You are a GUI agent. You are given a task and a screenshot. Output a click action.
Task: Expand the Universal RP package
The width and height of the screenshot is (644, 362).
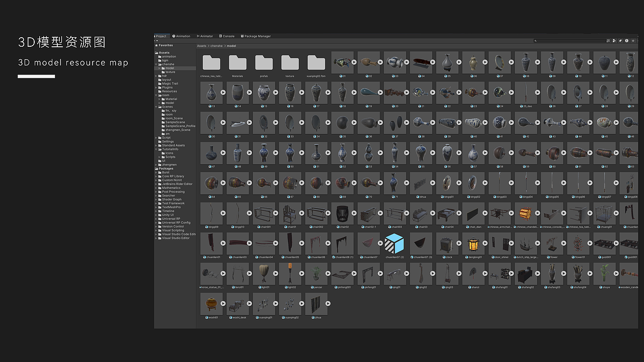pyautogui.click(x=156, y=219)
